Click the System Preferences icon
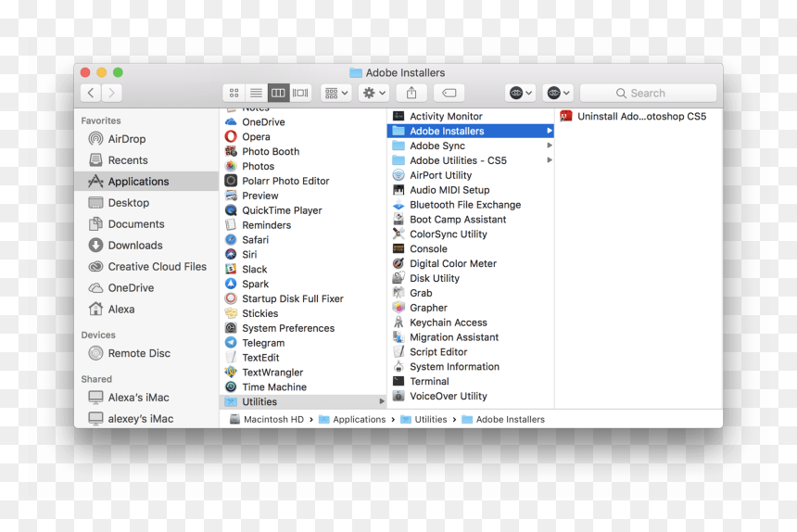Viewport: 797px width, 532px height. (x=231, y=328)
